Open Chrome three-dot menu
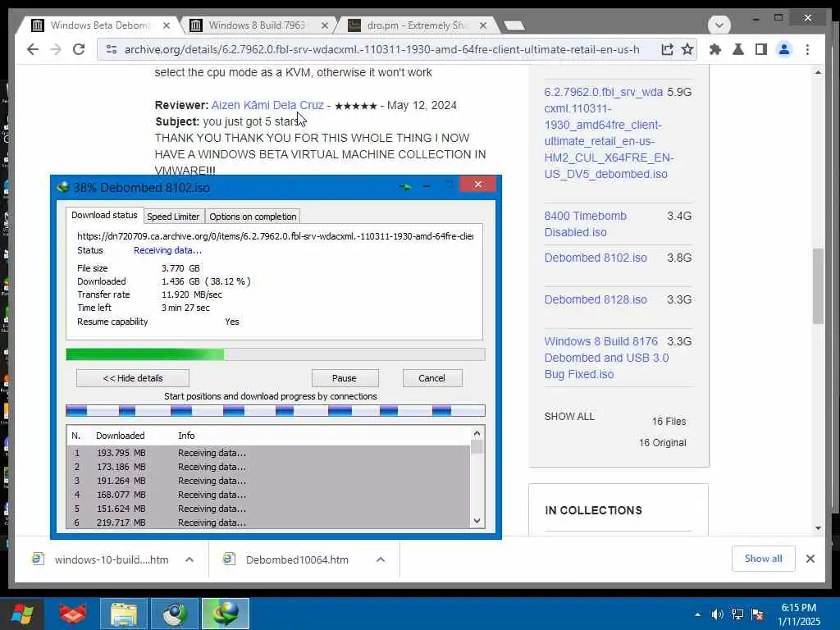The height and width of the screenshot is (630, 840). click(x=807, y=49)
